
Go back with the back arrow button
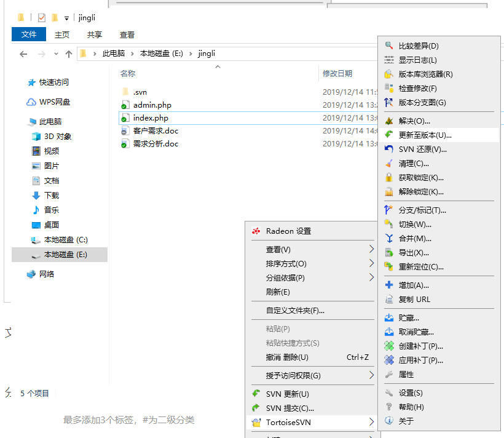tap(23, 54)
